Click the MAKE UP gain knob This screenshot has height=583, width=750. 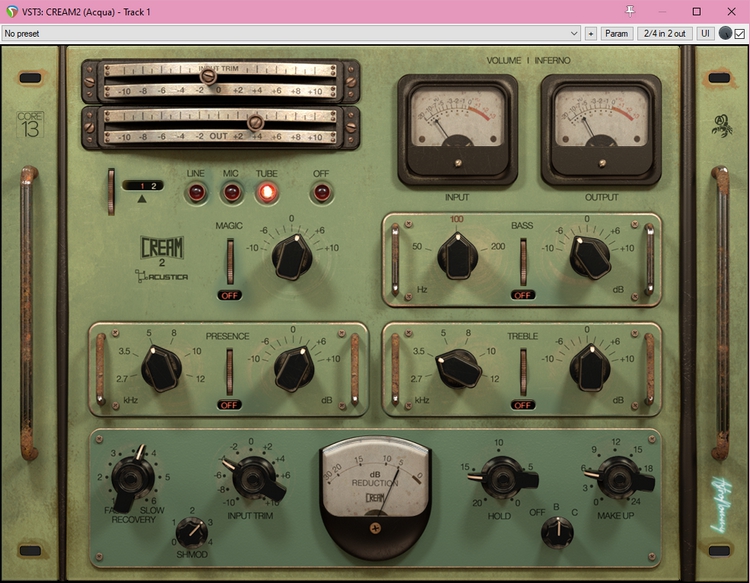click(619, 478)
